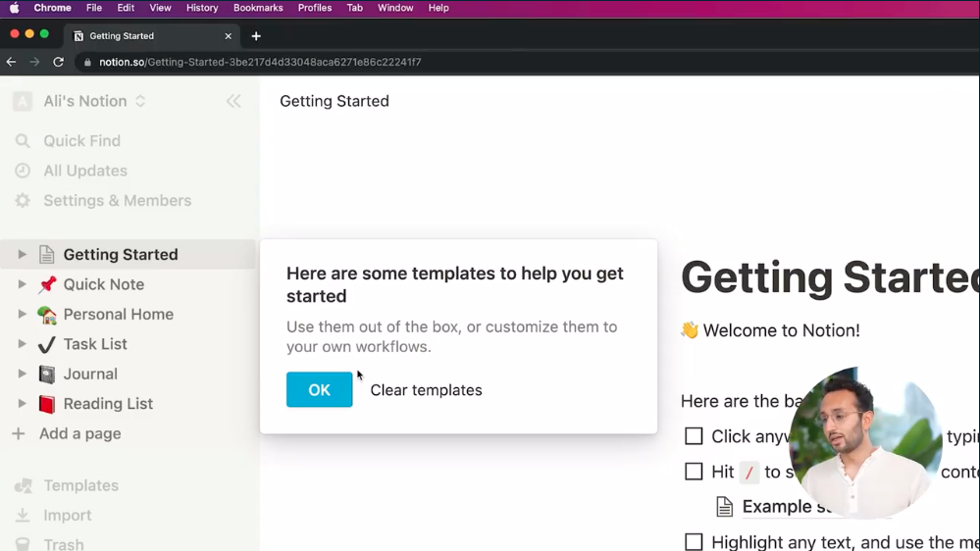Click the Task List checkmark icon
980x551 pixels.
47,344
